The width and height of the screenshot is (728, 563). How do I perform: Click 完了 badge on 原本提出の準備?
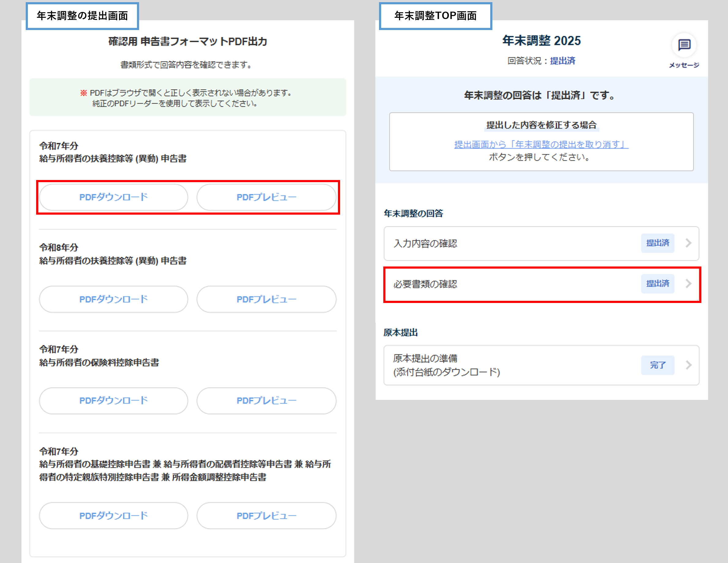pos(657,365)
